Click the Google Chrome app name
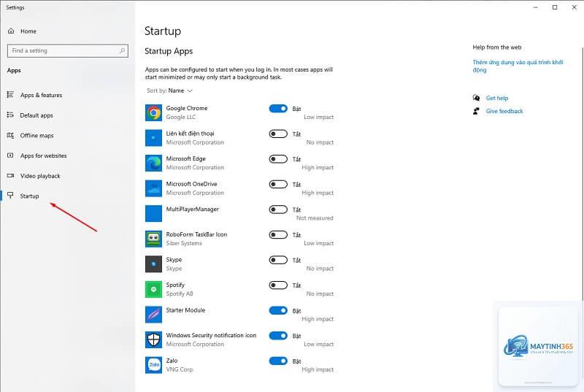 pos(187,108)
